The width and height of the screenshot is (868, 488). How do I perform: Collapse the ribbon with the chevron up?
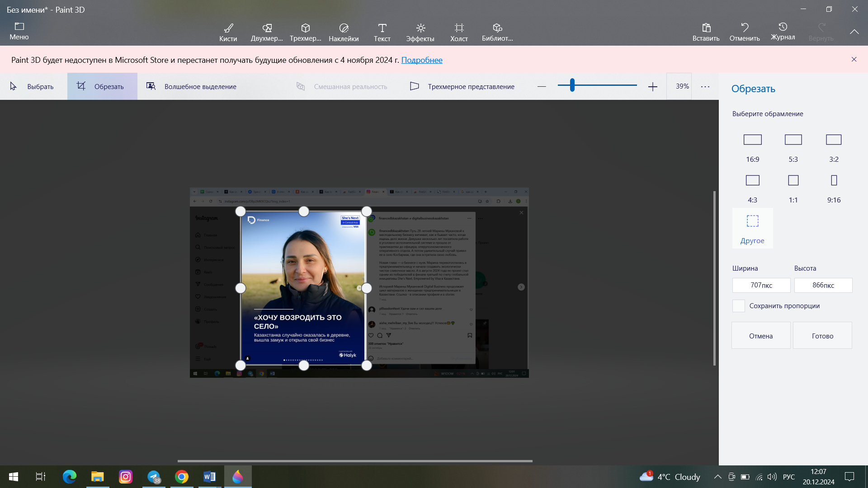[854, 32]
